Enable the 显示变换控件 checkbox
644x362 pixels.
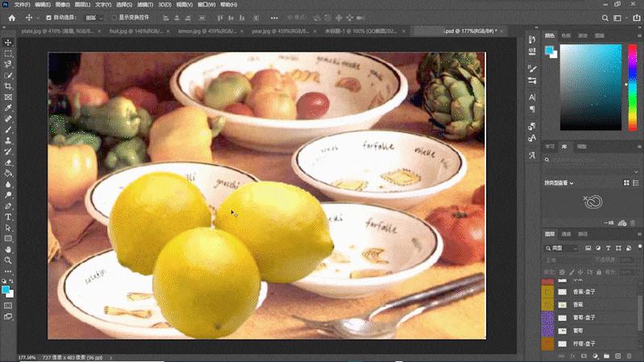click(x=114, y=17)
